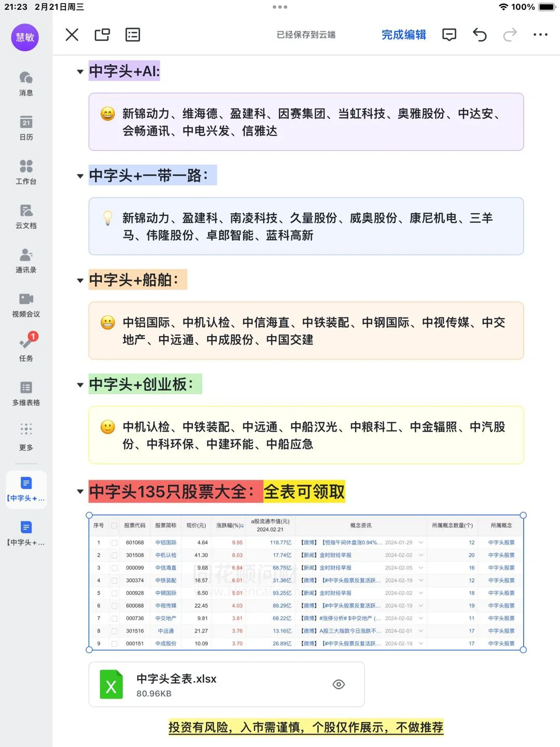Click the 概念资讯 column header

click(x=361, y=525)
